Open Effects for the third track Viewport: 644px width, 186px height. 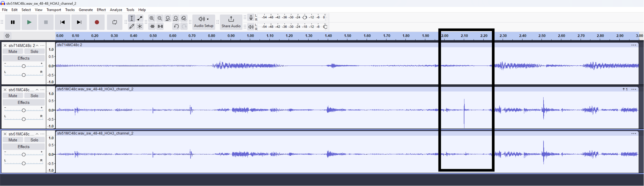(x=23, y=147)
